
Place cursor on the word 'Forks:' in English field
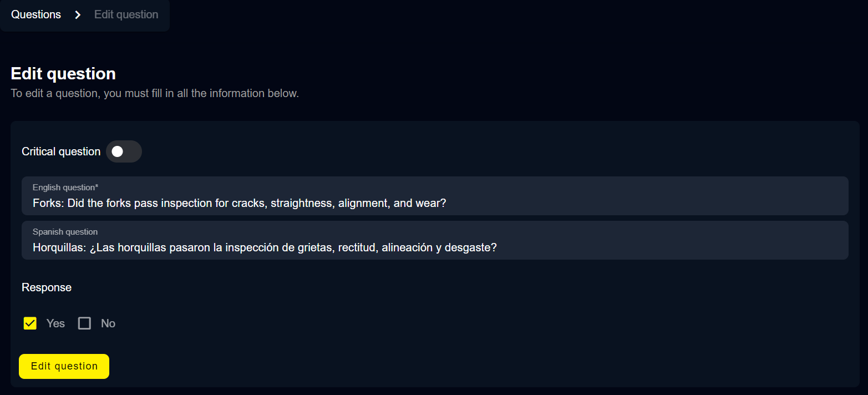pyautogui.click(x=48, y=203)
